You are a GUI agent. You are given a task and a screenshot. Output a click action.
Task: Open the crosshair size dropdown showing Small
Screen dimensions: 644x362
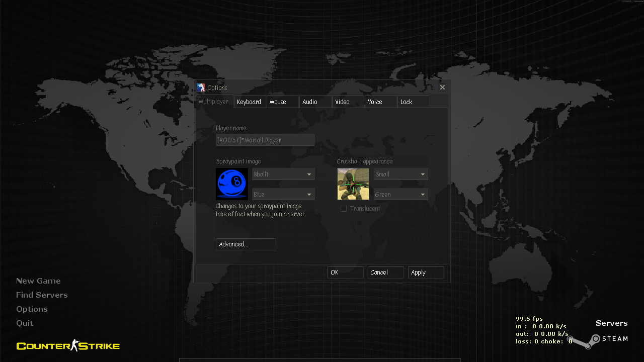(x=400, y=174)
